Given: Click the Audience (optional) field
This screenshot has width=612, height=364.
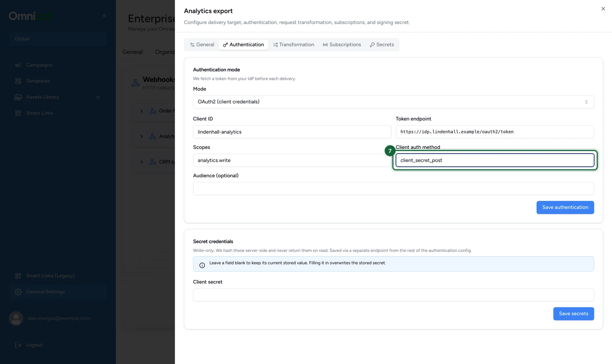Looking at the screenshot, I should pyautogui.click(x=393, y=188).
